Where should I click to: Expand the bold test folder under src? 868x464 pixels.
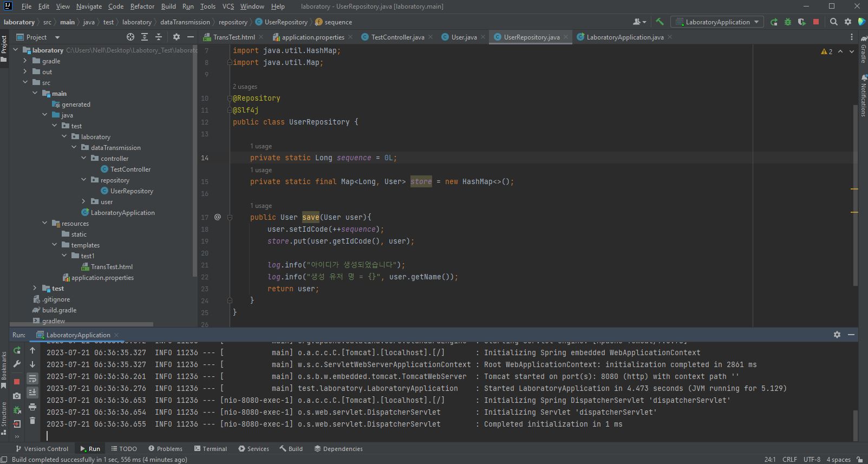click(35, 288)
